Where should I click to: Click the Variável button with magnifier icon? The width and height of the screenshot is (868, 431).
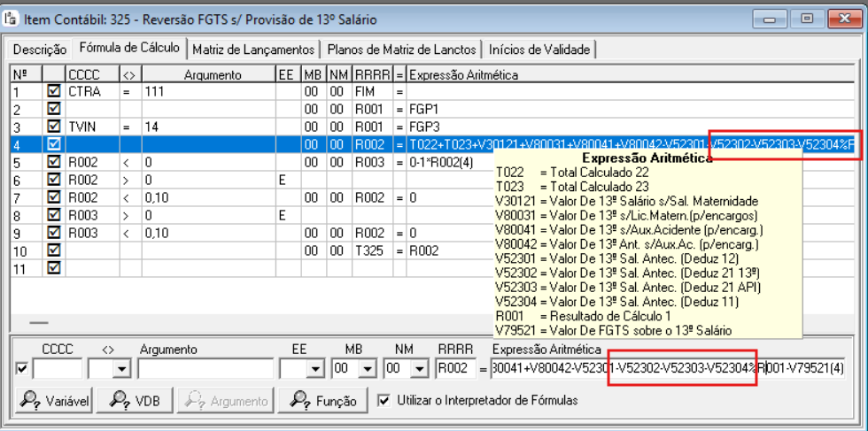(x=55, y=401)
